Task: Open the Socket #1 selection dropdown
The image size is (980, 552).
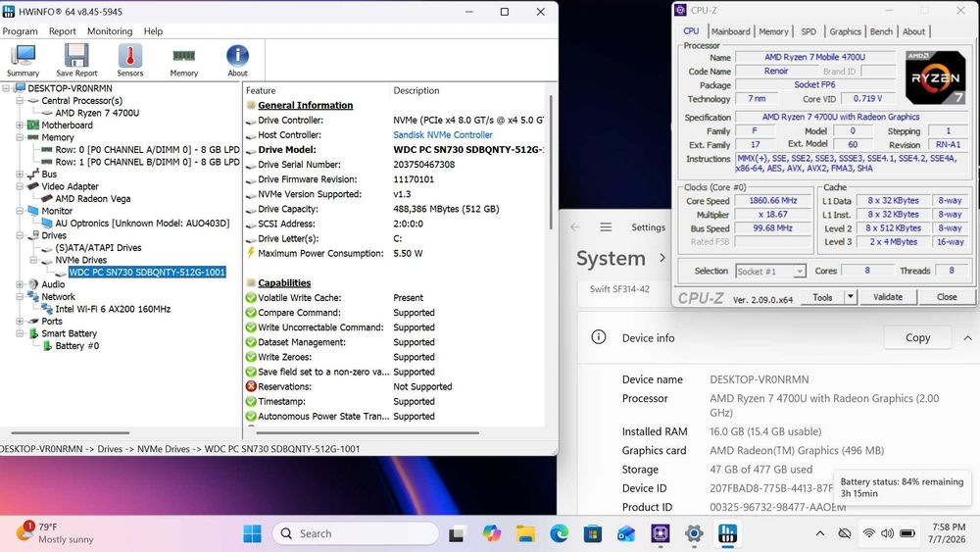Action: [770, 272]
